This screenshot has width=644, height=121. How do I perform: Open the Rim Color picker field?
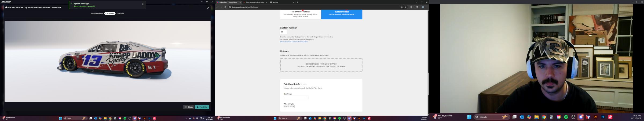click(296, 97)
